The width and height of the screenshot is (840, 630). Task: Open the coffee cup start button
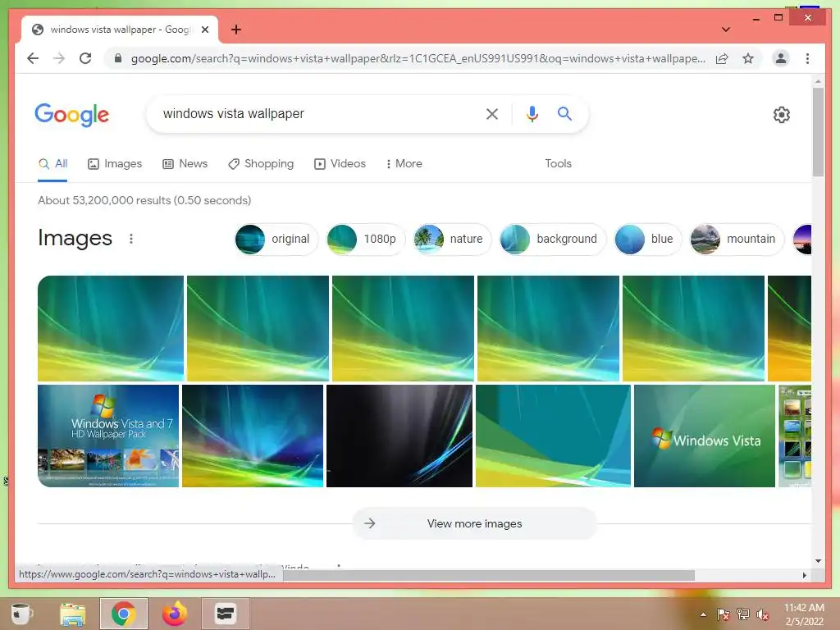pos(21,614)
